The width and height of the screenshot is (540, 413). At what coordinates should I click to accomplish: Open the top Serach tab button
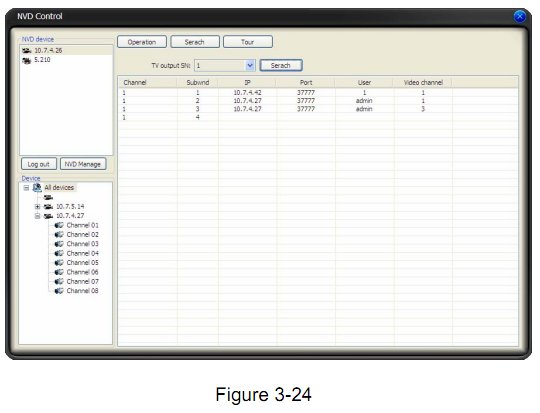point(195,42)
